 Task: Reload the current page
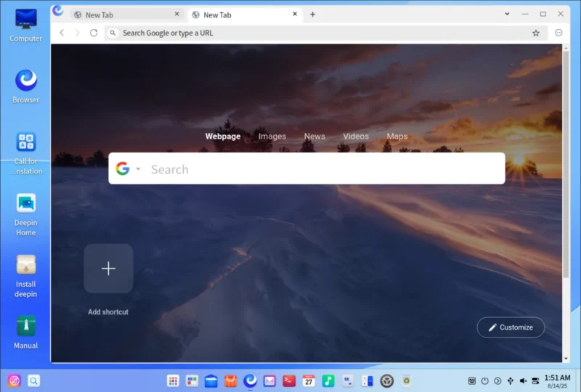click(x=94, y=33)
